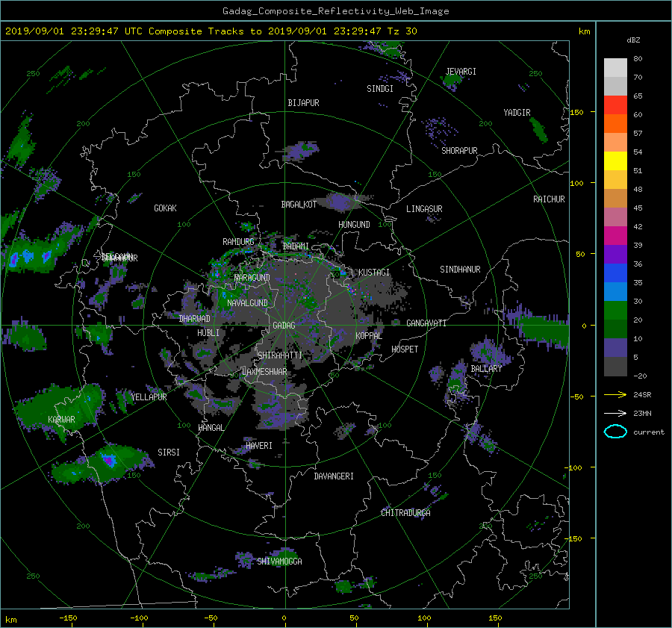
Task: Click the dBZ legend heading
Action: 633,40
